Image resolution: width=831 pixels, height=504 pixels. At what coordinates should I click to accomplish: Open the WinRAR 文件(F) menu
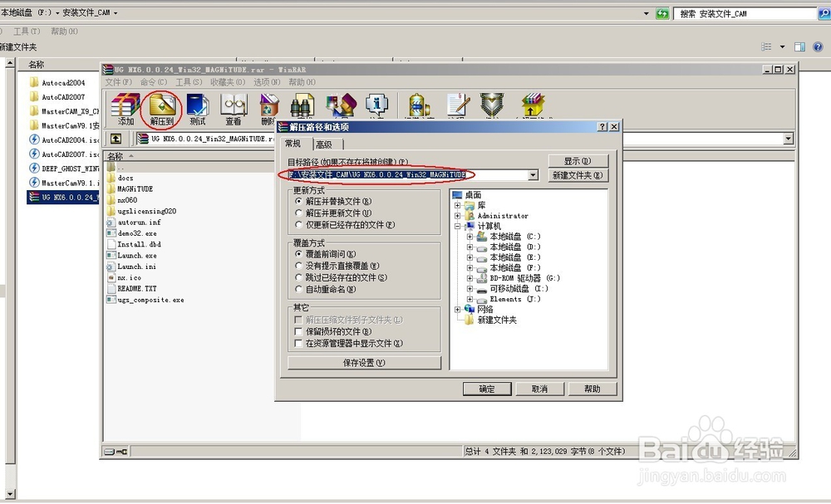tap(118, 82)
